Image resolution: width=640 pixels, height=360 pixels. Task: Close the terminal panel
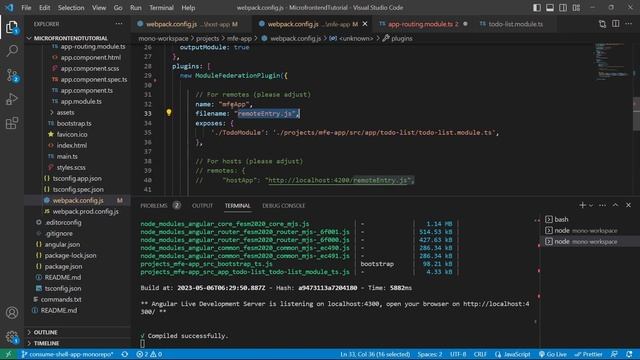point(629,205)
